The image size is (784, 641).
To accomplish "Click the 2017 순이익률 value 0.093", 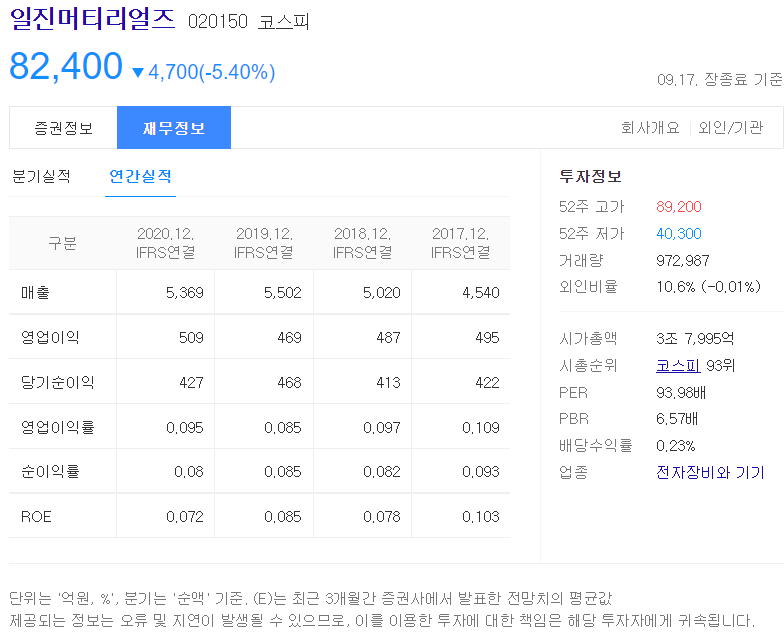I will pyautogui.click(x=480, y=472).
